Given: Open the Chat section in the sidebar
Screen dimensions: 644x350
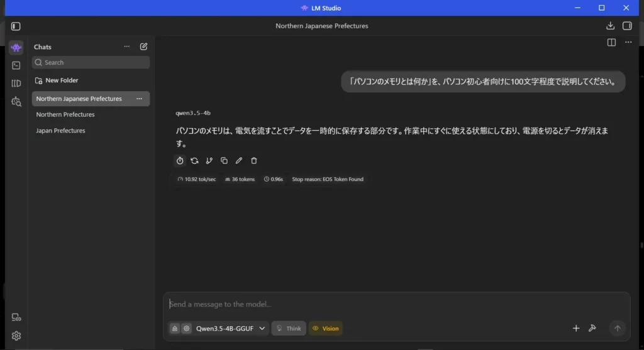Looking at the screenshot, I should 16,47.
